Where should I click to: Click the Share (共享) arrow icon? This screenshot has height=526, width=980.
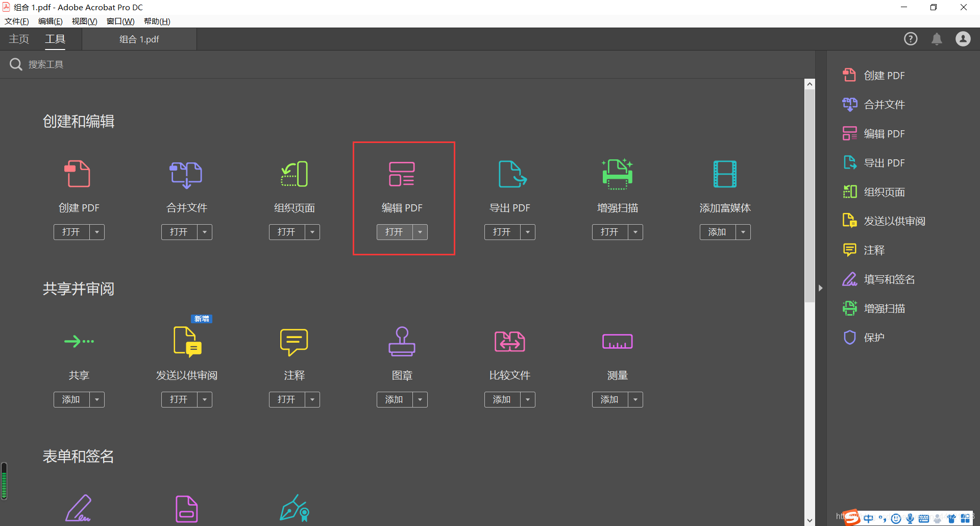pos(79,341)
